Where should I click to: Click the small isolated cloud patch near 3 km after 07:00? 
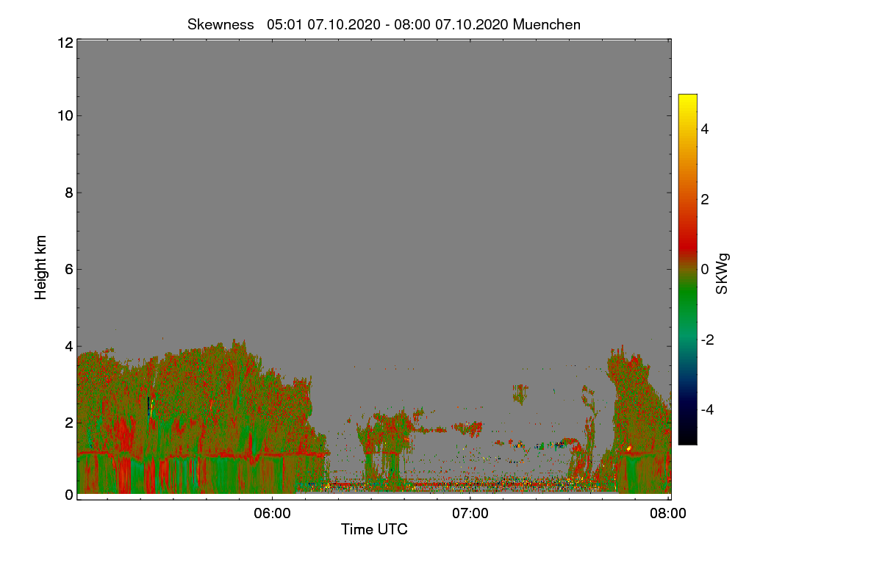click(520, 394)
